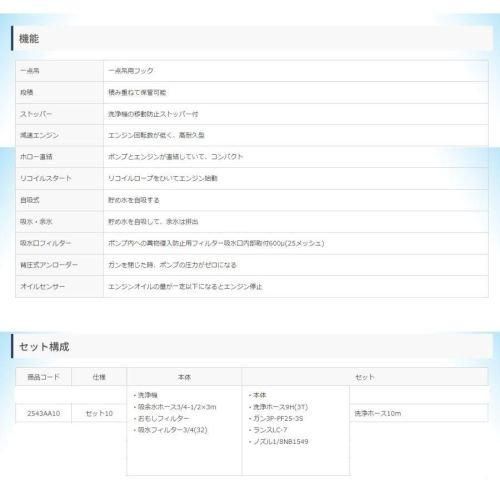Click the セット10 specification cell
Viewport: 500px width, 500px height.
99,413
